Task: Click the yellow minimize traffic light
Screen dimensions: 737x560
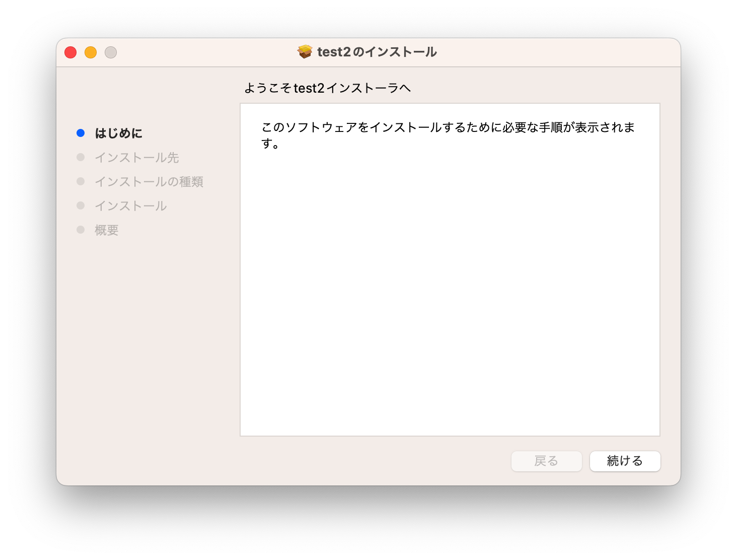Action: pyautogui.click(x=90, y=52)
